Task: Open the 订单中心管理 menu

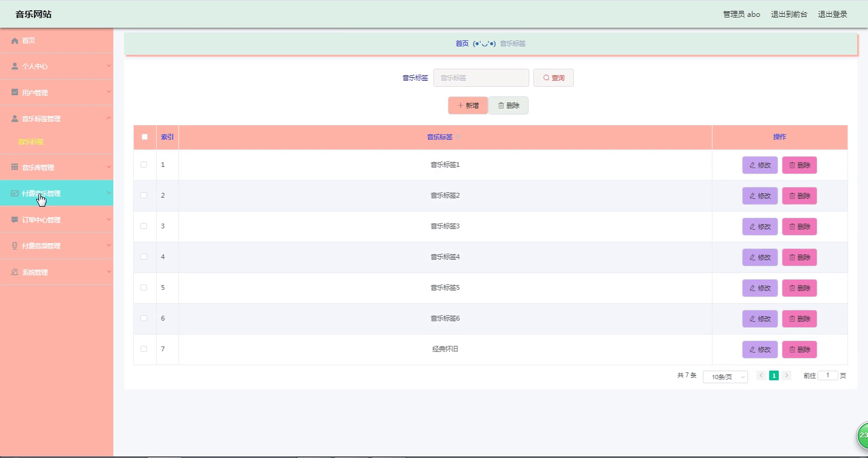Action: (x=57, y=220)
